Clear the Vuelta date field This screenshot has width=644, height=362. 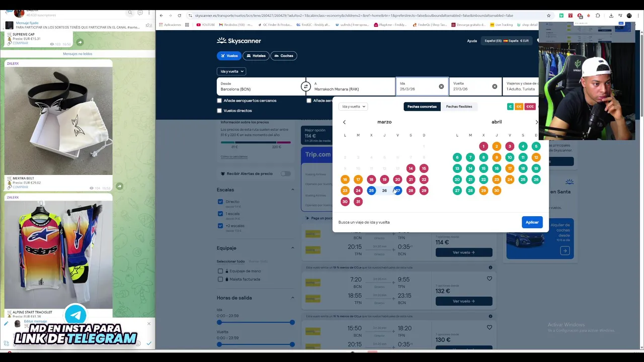click(495, 86)
